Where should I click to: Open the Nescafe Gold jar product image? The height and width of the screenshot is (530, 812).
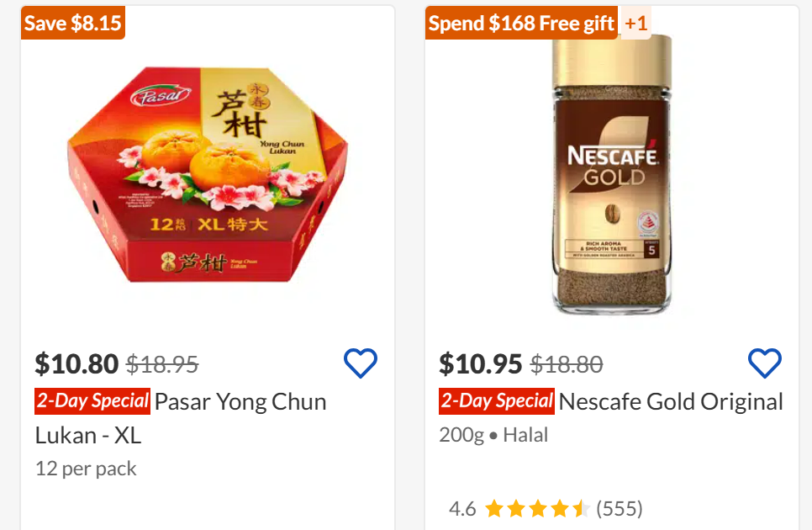(x=612, y=175)
